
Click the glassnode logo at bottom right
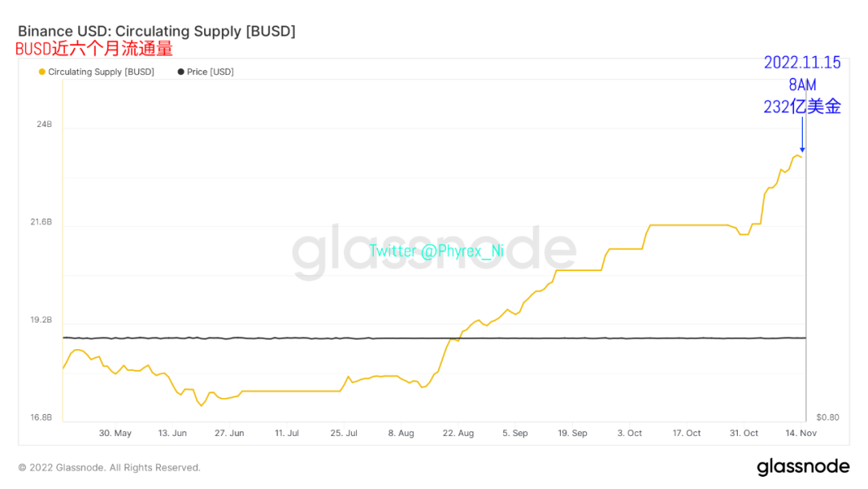[x=803, y=466]
